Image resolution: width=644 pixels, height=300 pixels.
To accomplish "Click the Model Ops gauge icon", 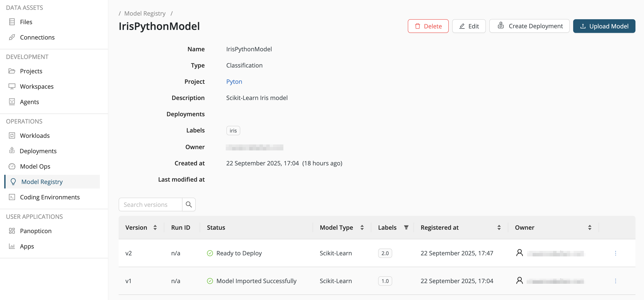I will [12, 166].
